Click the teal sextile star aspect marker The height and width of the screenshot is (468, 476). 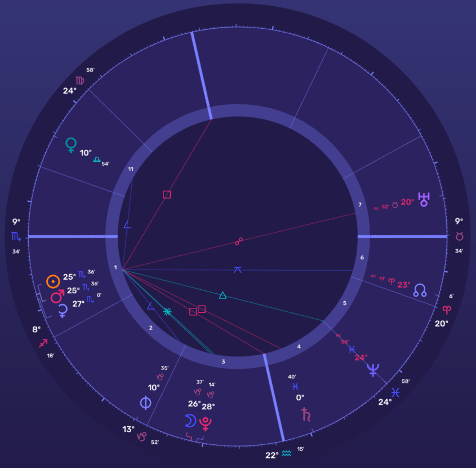(x=167, y=311)
